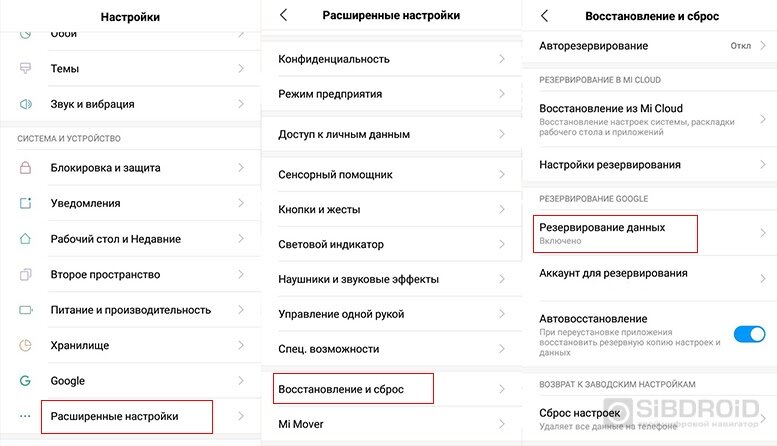Expand Конфиденциальность using its chevron

pos(502,59)
